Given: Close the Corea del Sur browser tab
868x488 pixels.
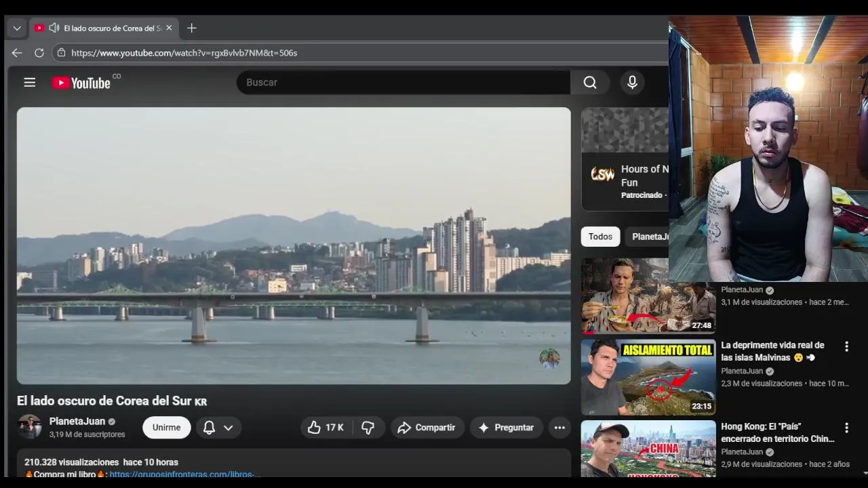Looking at the screenshot, I should [x=169, y=28].
